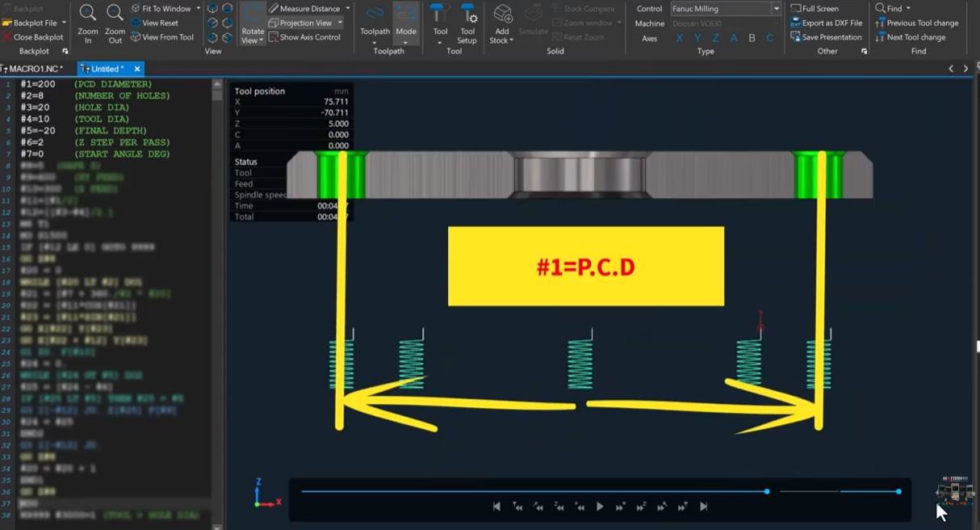
Task: Open the Tool Setup dialog
Action: (467, 24)
